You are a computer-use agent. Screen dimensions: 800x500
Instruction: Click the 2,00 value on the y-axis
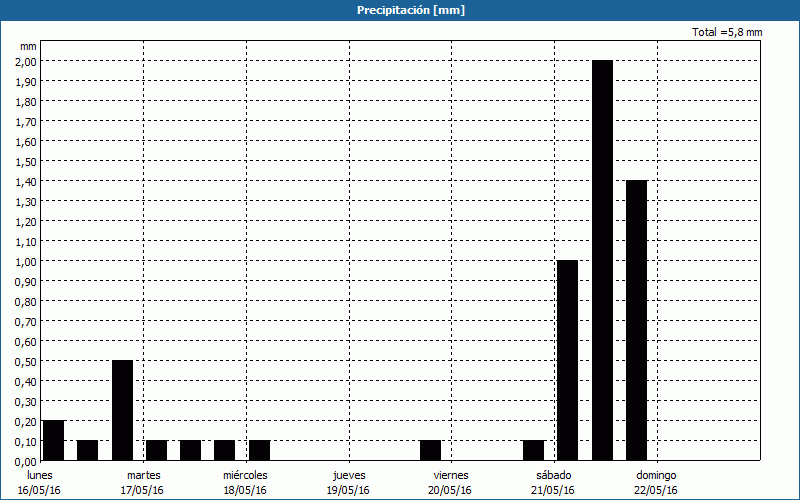click(x=26, y=61)
